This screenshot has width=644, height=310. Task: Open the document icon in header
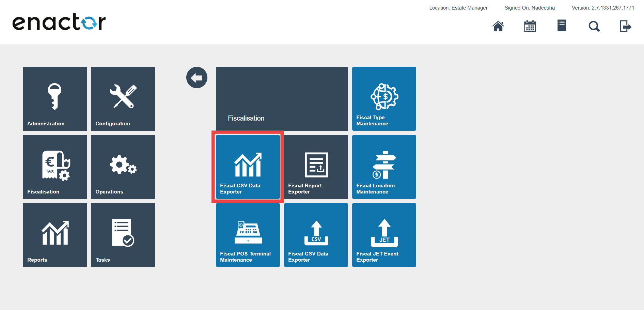[x=562, y=26]
